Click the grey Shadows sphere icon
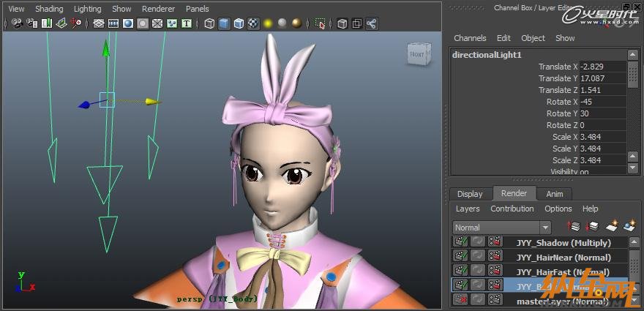The image size is (644, 311). coord(282,23)
